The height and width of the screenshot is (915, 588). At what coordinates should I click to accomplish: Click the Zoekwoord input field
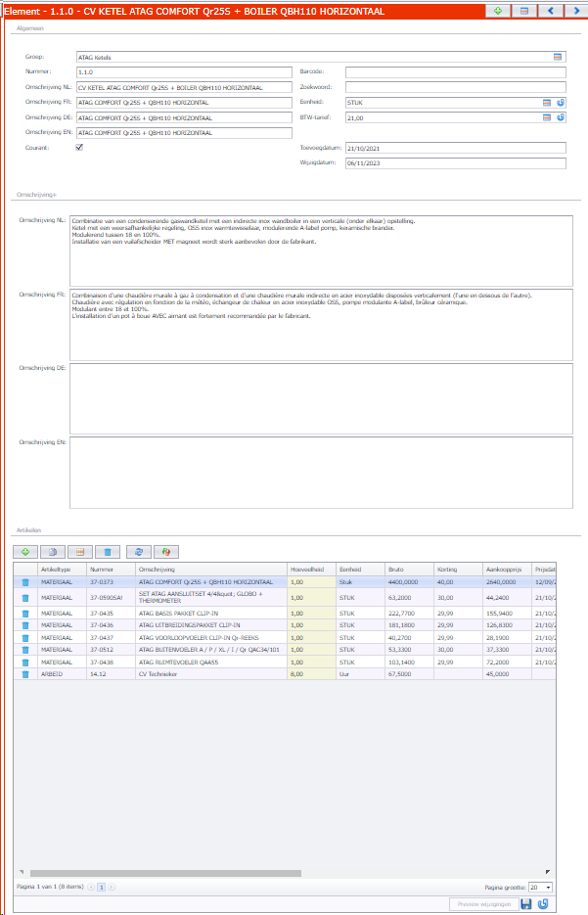point(456,87)
